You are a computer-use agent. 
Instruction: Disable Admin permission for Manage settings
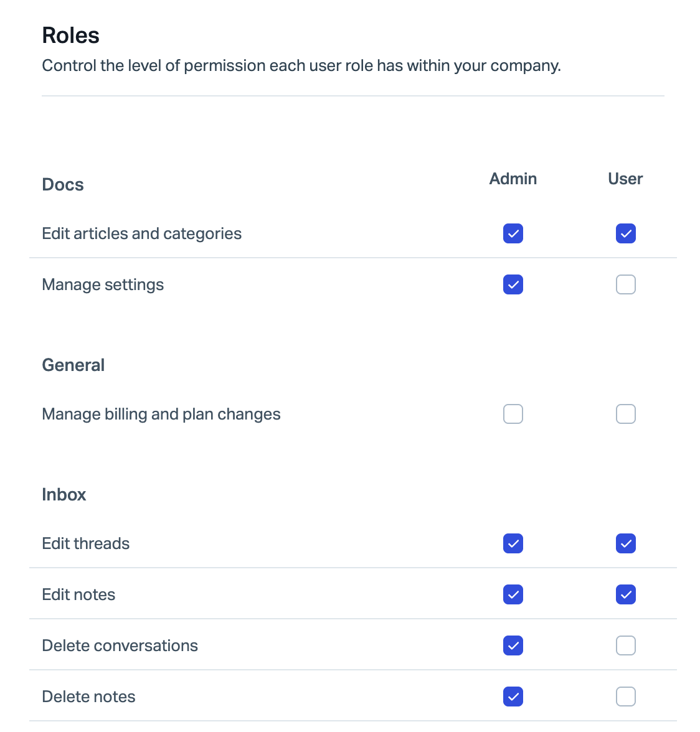513,284
